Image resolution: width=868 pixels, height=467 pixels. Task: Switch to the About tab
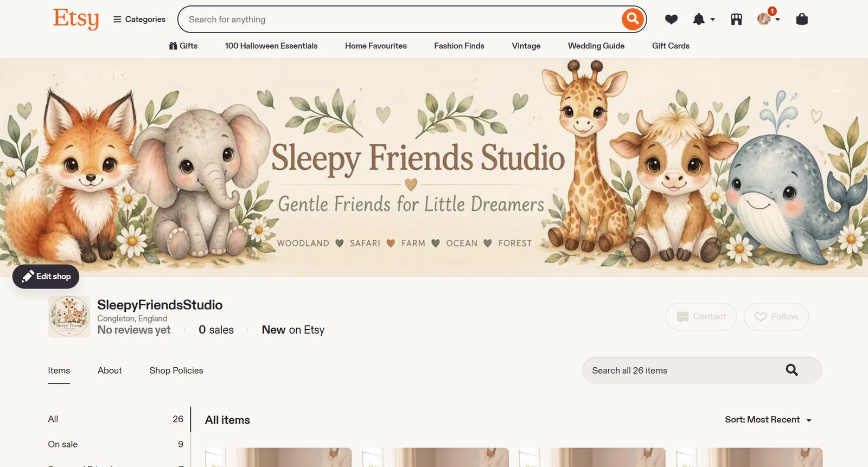coord(110,370)
